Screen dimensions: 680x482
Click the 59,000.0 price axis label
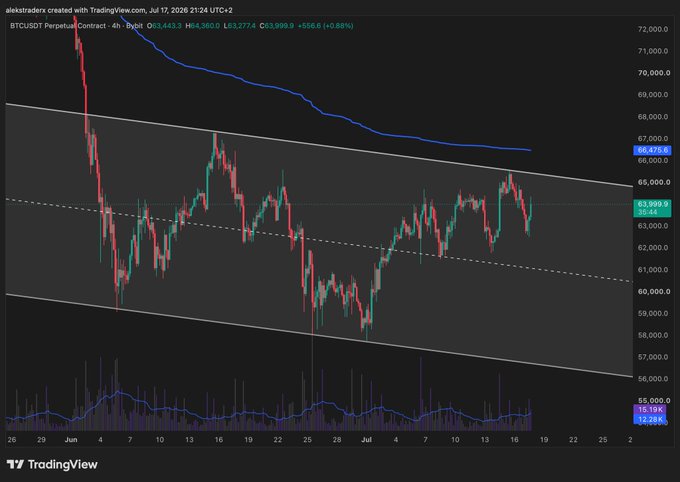pyautogui.click(x=653, y=313)
